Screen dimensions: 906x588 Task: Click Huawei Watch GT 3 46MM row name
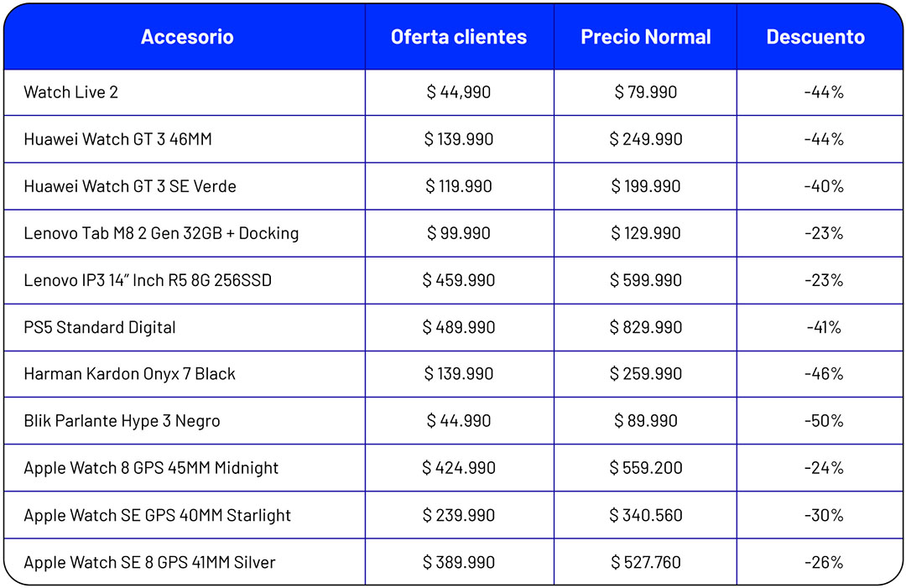pos(118,139)
